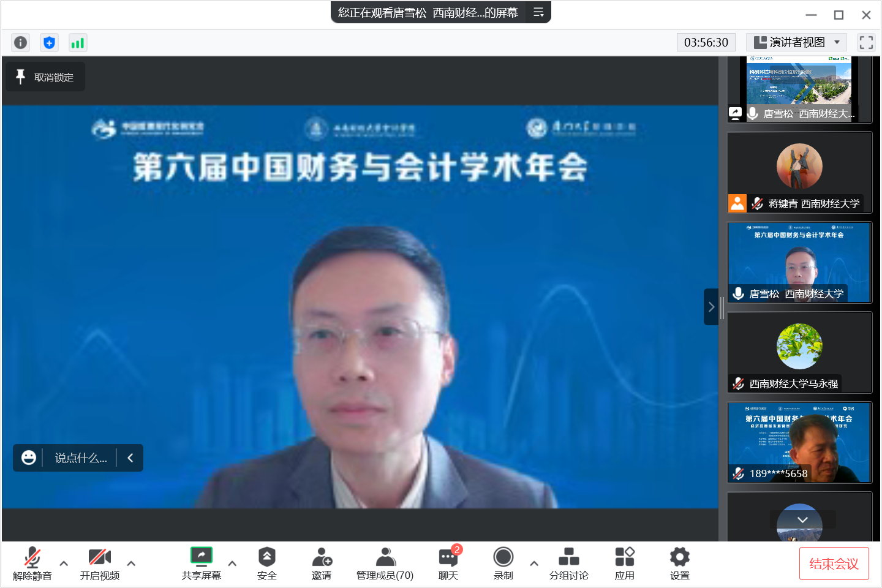The height and width of the screenshot is (588, 882).
Task: Unmute the microphone (解除静音)
Action: (x=32, y=563)
